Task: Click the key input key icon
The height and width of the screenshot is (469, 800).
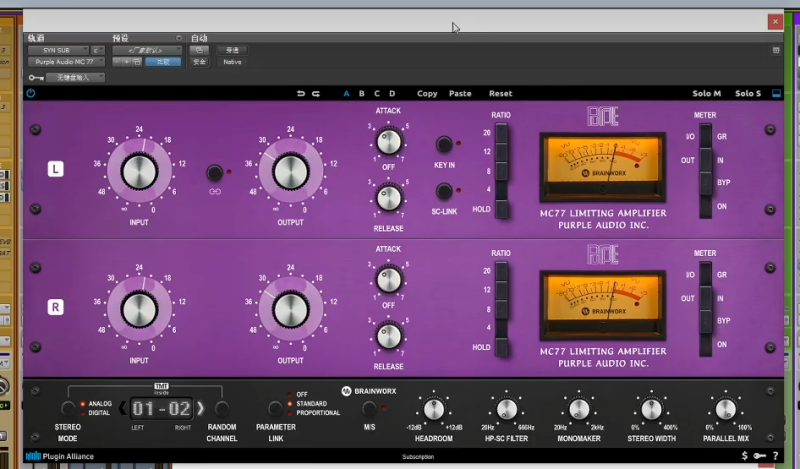Action: 36,78
